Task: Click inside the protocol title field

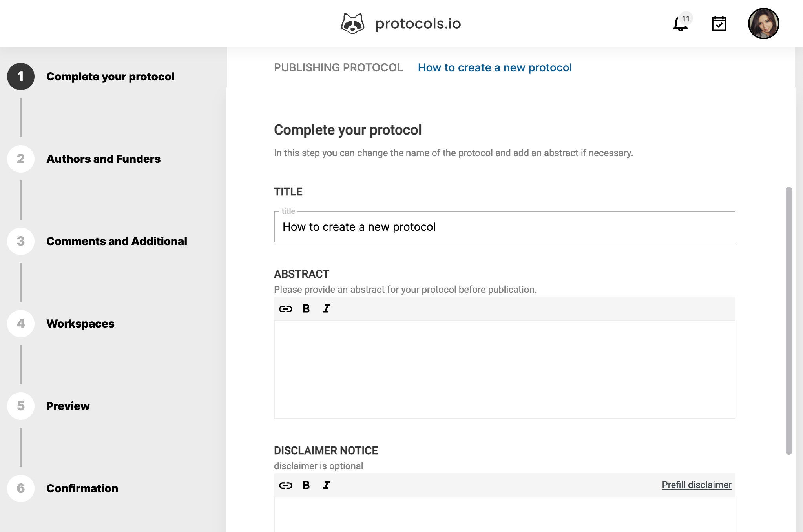Action: coord(504,227)
